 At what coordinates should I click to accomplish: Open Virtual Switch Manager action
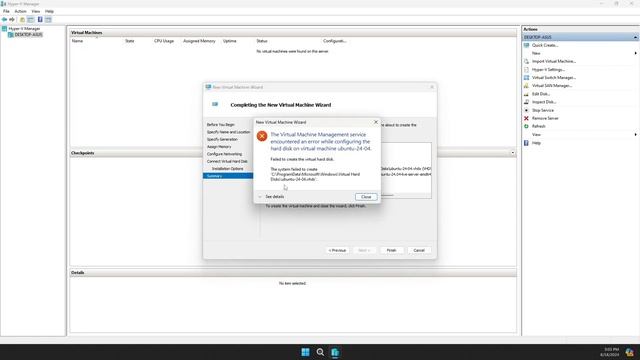(x=553, y=78)
